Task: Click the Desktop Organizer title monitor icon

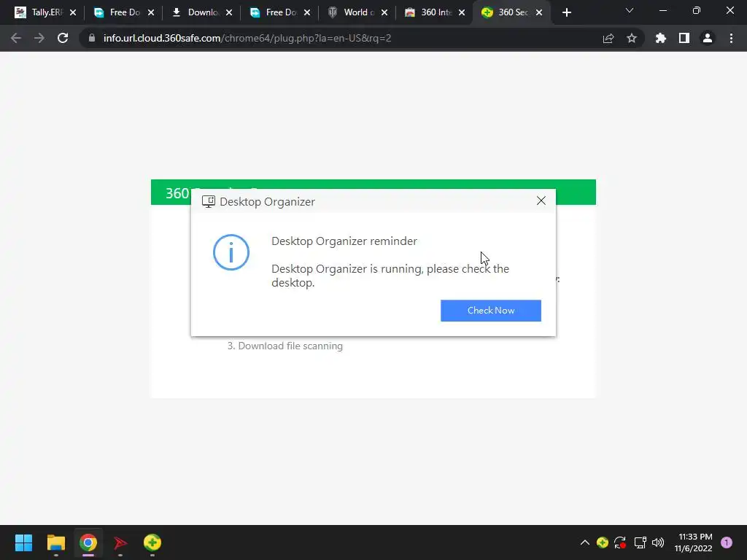Action: click(x=208, y=201)
